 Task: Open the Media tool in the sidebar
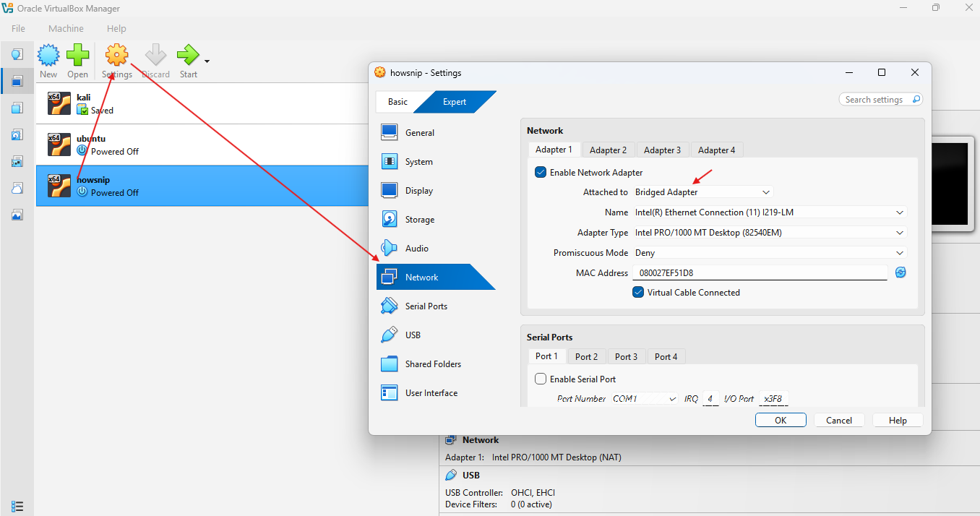pyautogui.click(x=17, y=134)
